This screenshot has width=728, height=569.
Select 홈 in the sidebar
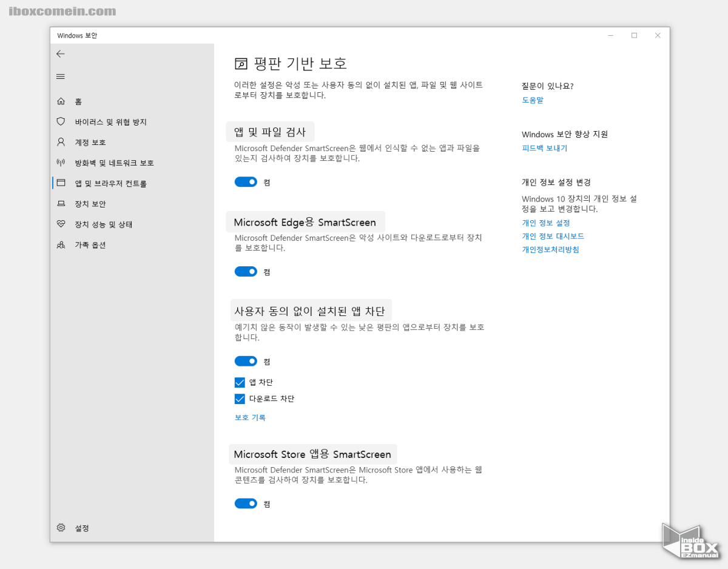click(x=78, y=101)
